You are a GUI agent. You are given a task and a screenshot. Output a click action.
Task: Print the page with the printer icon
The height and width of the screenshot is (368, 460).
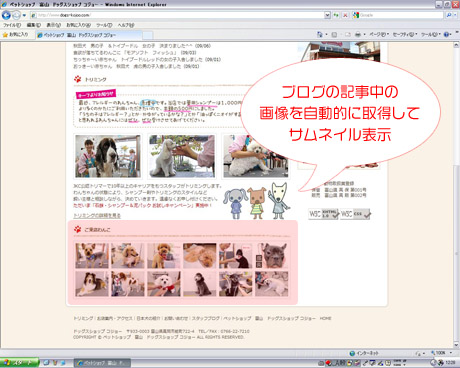click(x=358, y=34)
